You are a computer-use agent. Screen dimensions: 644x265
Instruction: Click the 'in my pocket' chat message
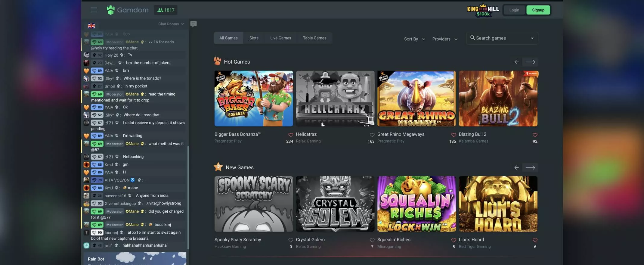pyautogui.click(x=136, y=86)
